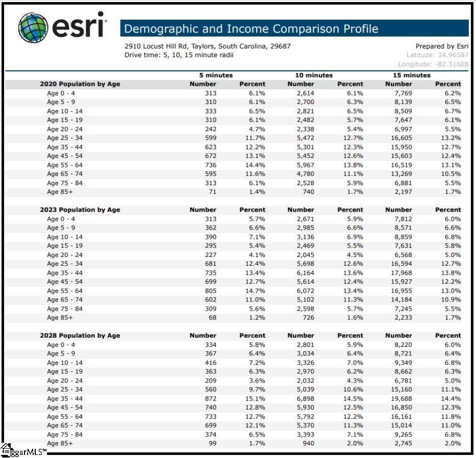Select Age 85+ row in 2028 table
This screenshot has height=458, width=476.
pyautogui.click(x=60, y=444)
